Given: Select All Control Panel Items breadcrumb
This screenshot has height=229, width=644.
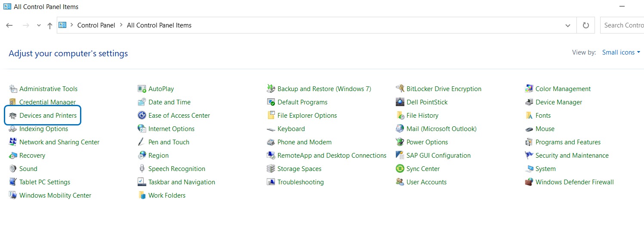Looking at the screenshot, I should point(159,25).
